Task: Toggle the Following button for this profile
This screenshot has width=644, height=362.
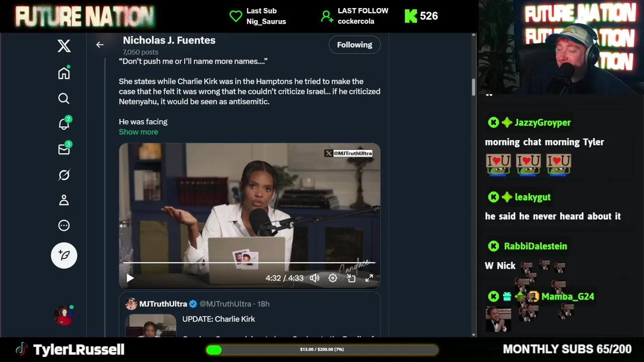Action: (x=355, y=45)
